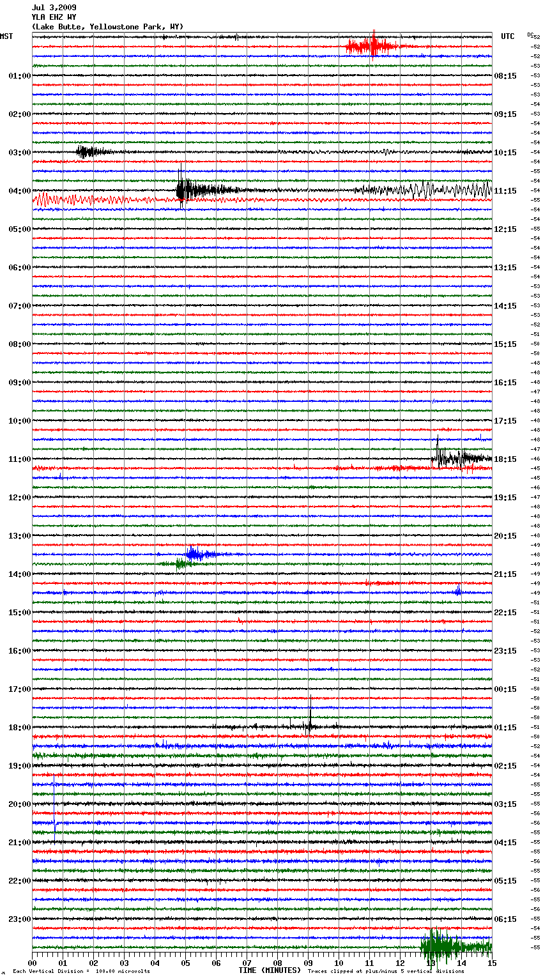Select the 09:15 UTC time label
The width and height of the screenshot is (543, 980).
[505, 114]
